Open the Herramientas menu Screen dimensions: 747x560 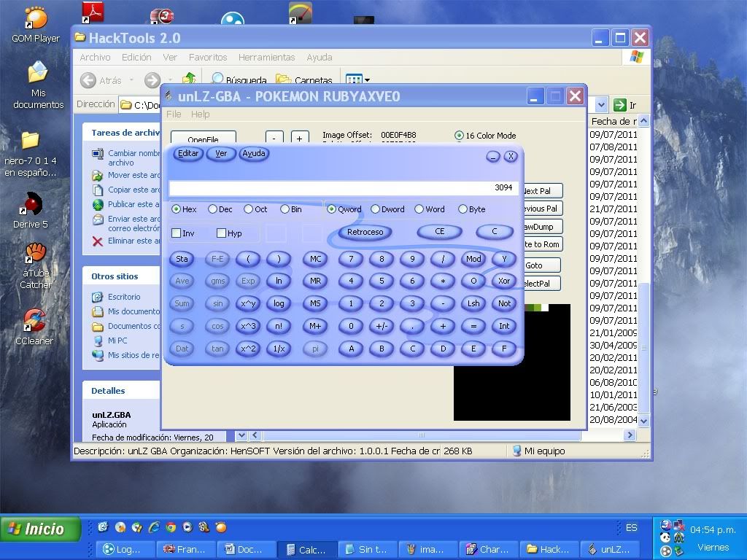coord(266,57)
